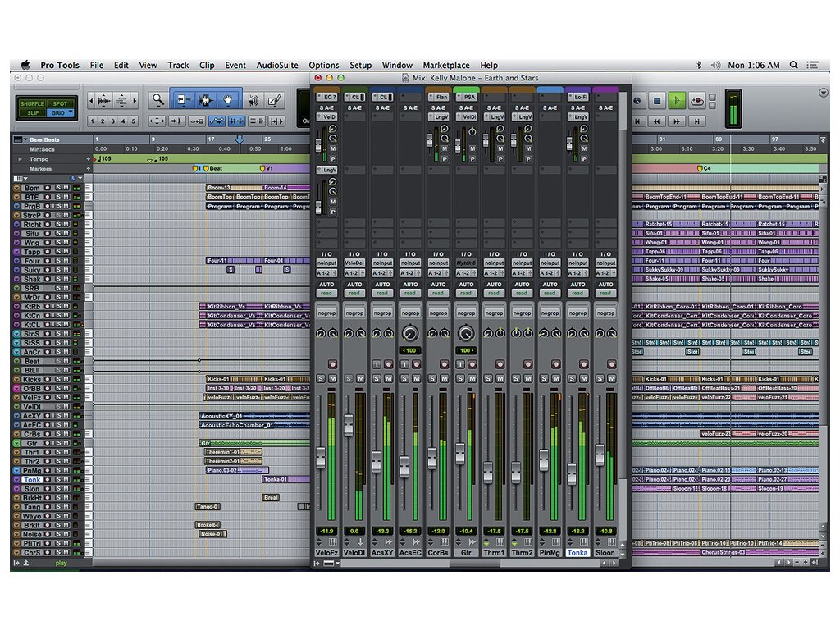The height and width of the screenshot is (630, 840).
Task: Toggle Link Track and Edit Selection
Action: click(x=256, y=121)
